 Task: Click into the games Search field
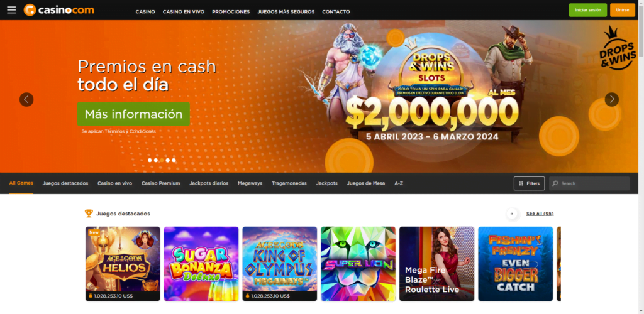click(589, 183)
